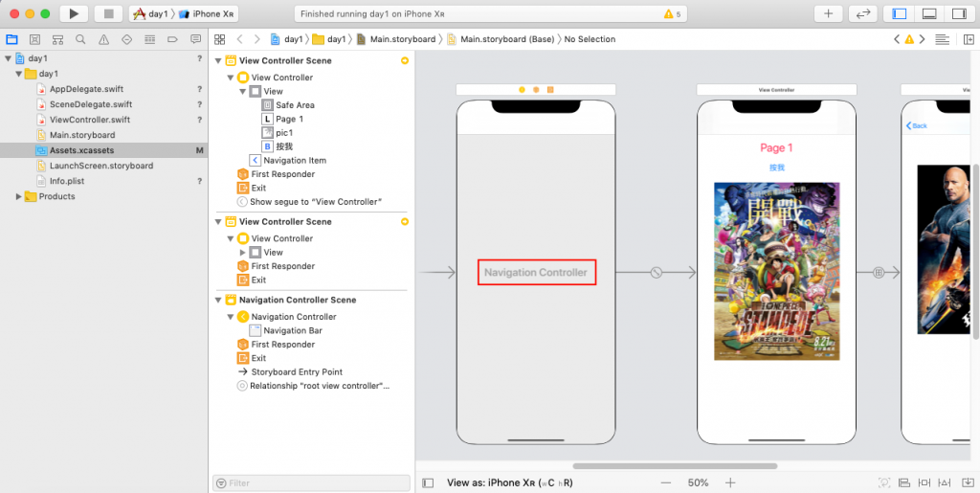Choose the iPhone XR run destination
Image resolution: width=980 pixels, height=493 pixels.
pyautogui.click(x=207, y=13)
